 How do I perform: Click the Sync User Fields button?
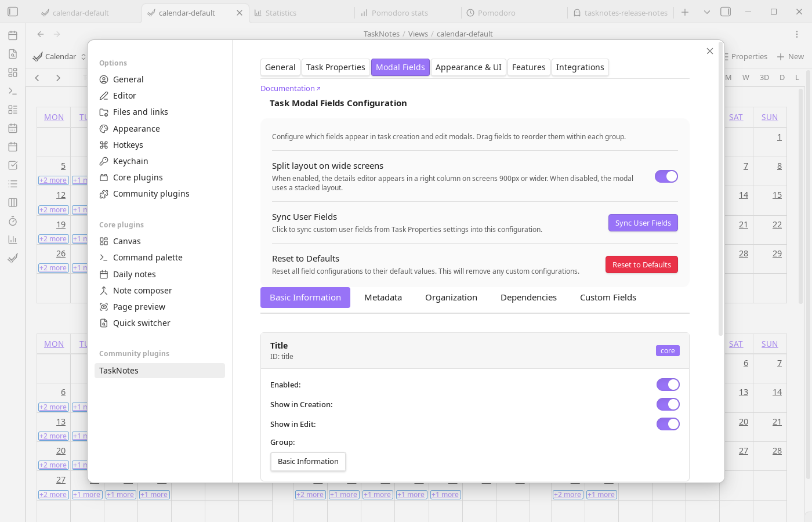(643, 223)
